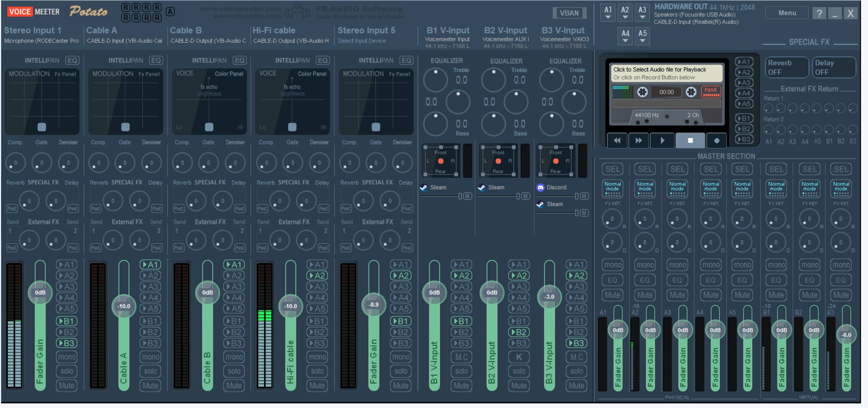Click the cassette input source icon
The height and width of the screenshot is (408, 868).
pyautogui.click(x=710, y=92)
